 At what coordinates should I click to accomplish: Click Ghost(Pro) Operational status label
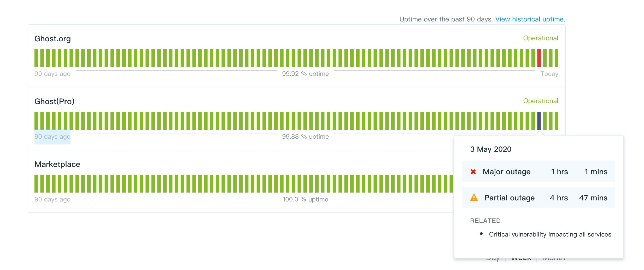(540, 101)
